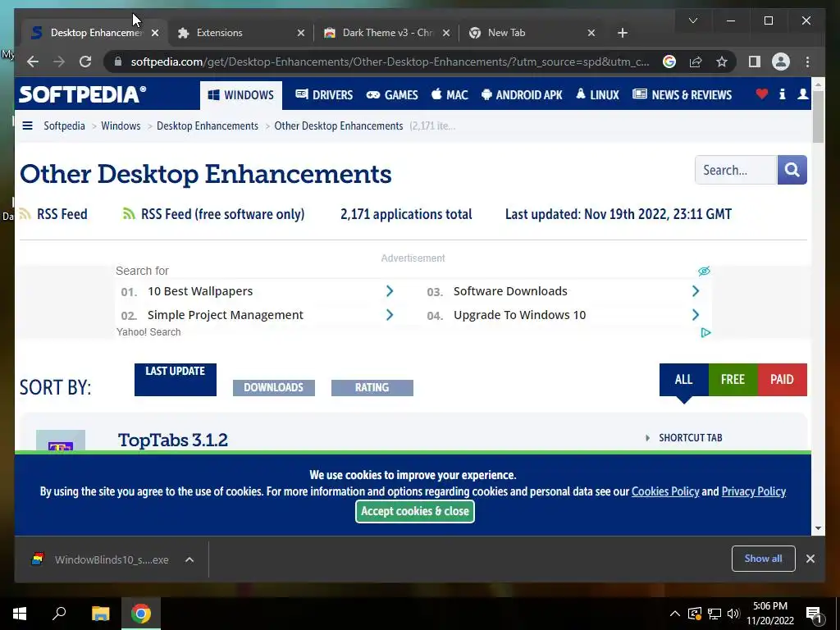This screenshot has width=840, height=630.
Task: Filter listing by FREE software
Action: pos(733,379)
